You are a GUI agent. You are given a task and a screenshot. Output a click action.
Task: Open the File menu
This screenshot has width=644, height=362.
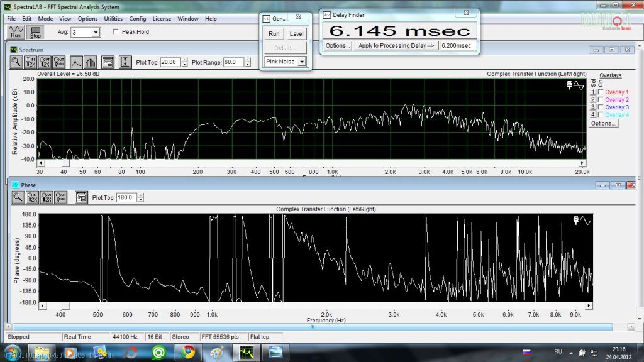click(11, 19)
